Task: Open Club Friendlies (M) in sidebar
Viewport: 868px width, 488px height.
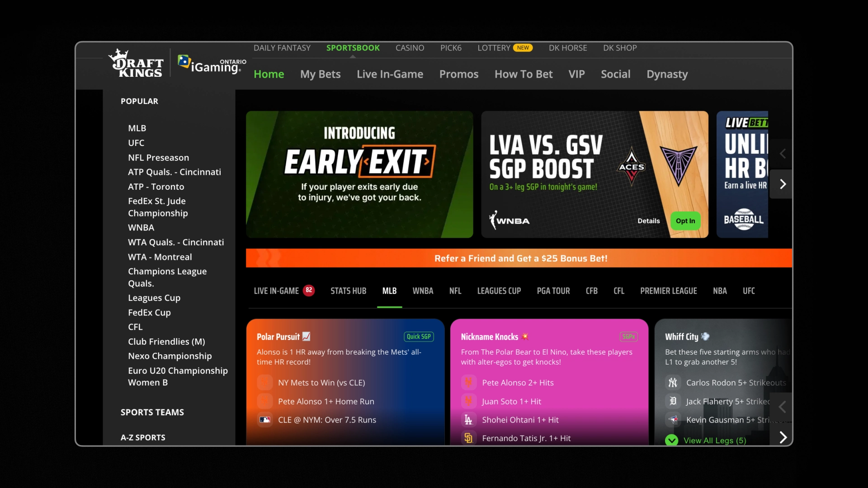Action: [166, 342]
